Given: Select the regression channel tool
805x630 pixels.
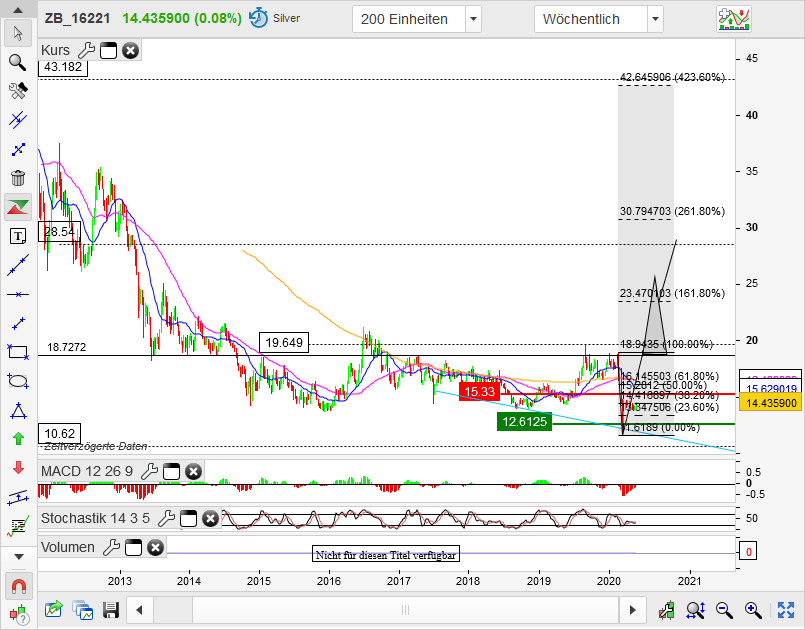Looking at the screenshot, I should [18, 497].
